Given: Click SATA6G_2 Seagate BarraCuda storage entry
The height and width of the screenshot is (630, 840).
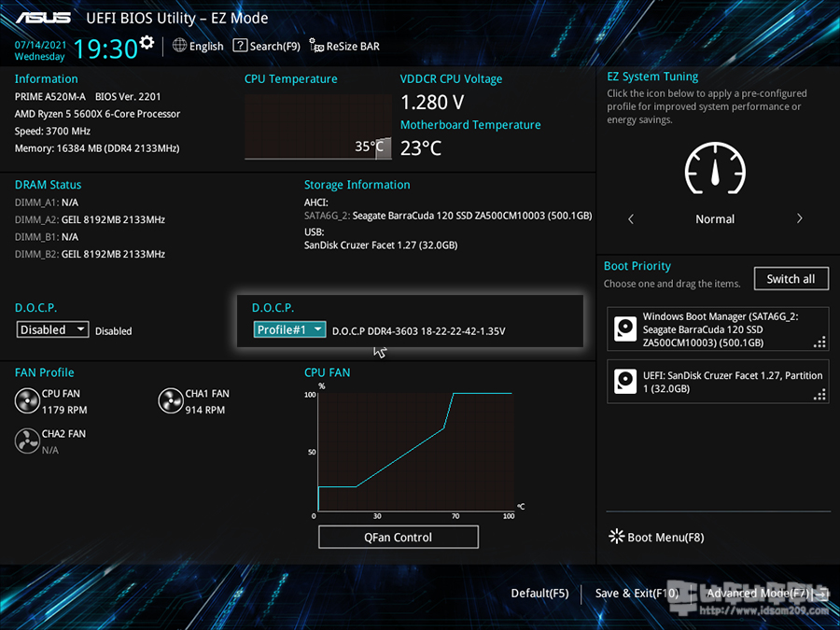Looking at the screenshot, I should click(448, 216).
